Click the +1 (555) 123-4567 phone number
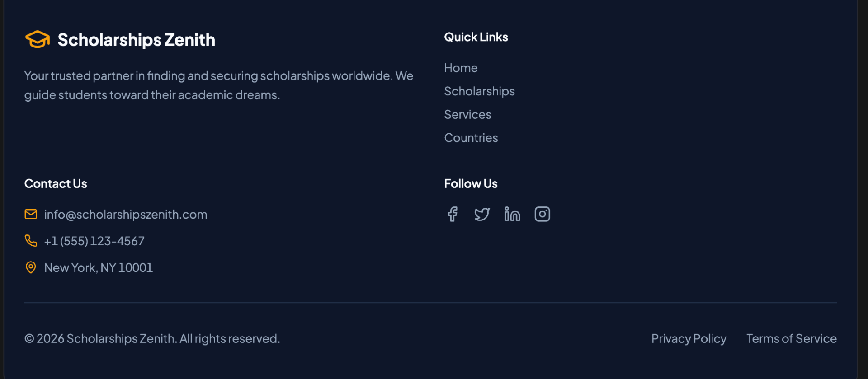Screen dimensions: 868x379 [x=94, y=241]
